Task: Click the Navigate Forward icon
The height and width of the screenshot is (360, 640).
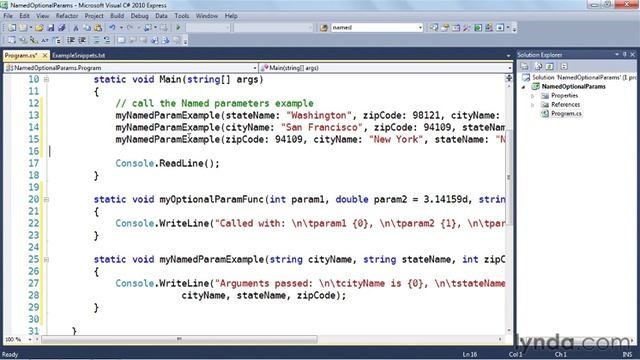Action: (x=164, y=28)
